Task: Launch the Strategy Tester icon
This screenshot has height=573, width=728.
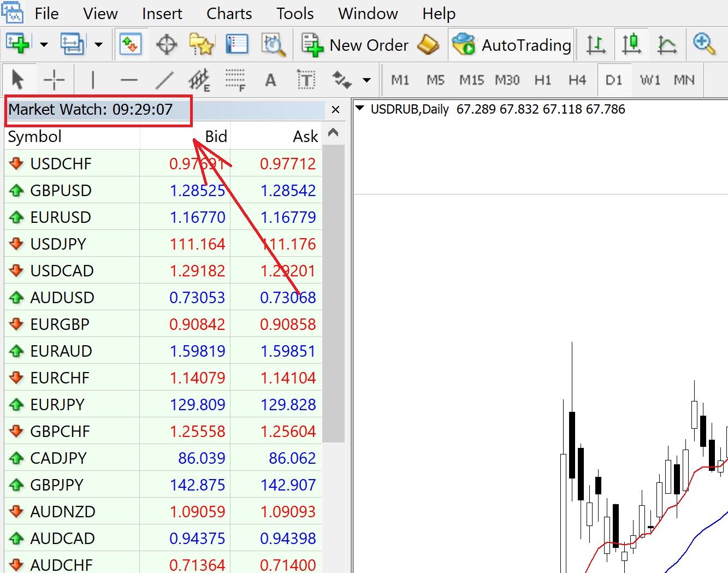Action: coord(273,44)
